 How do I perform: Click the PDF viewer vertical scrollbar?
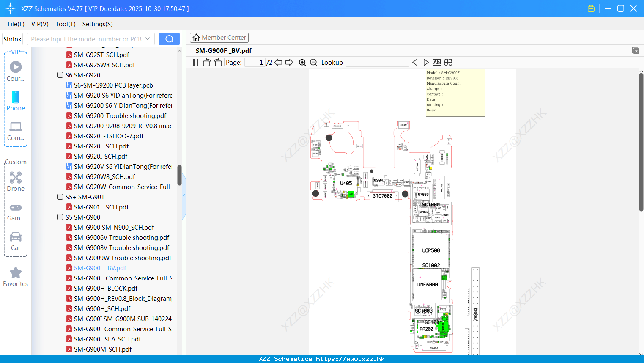[x=641, y=142]
